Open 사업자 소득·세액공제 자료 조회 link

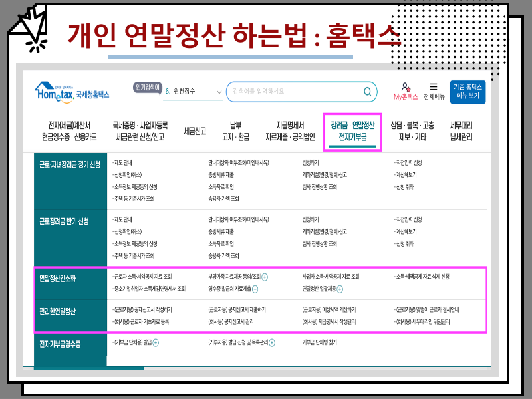pos(331,277)
